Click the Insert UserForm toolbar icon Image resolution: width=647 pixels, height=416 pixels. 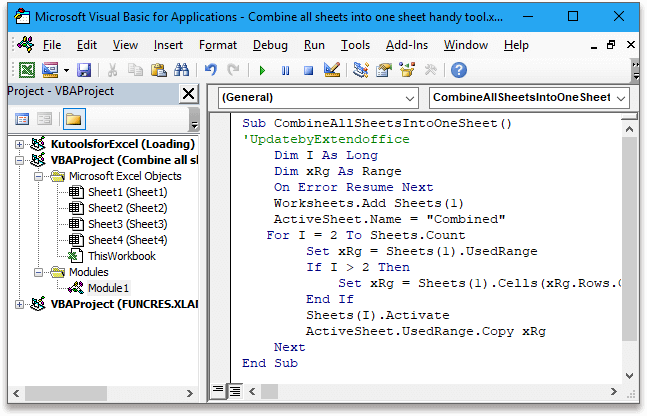50,70
